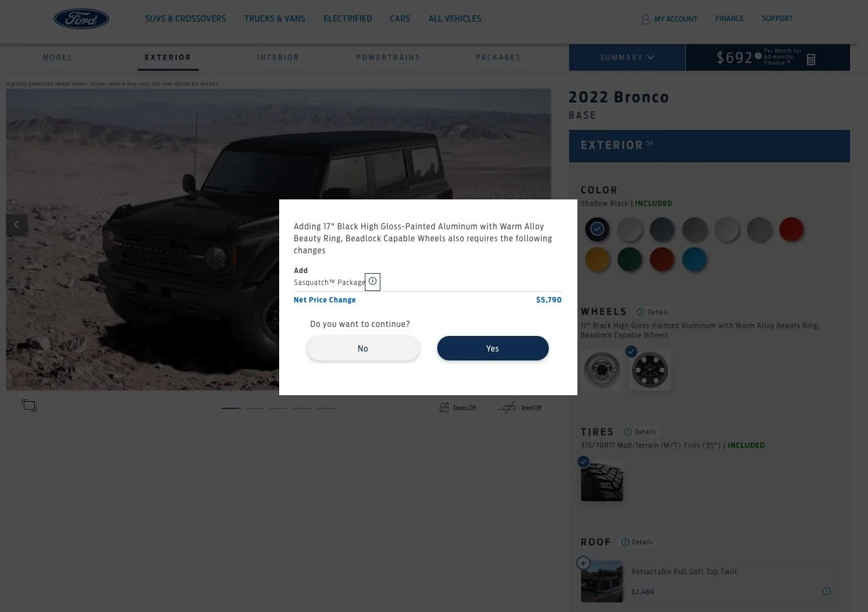Select the black beadlock capable wheel
This screenshot has height=612, width=868.
649,370
